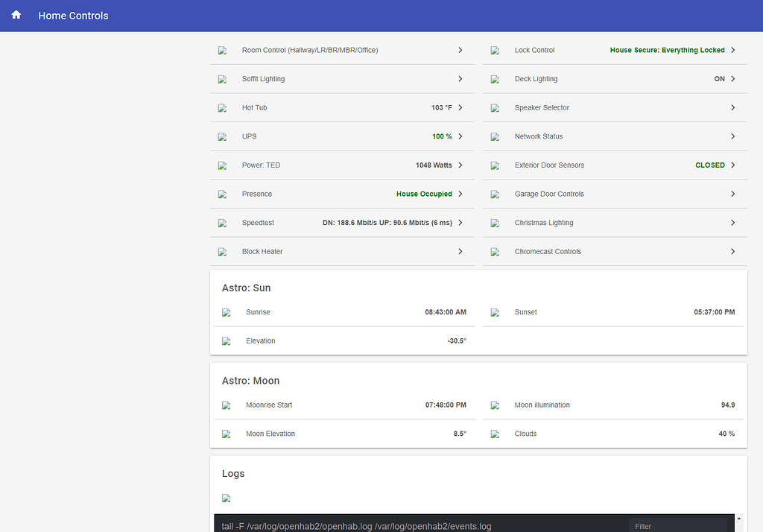Click the UPS item icon
763x532 pixels.
[x=223, y=136]
